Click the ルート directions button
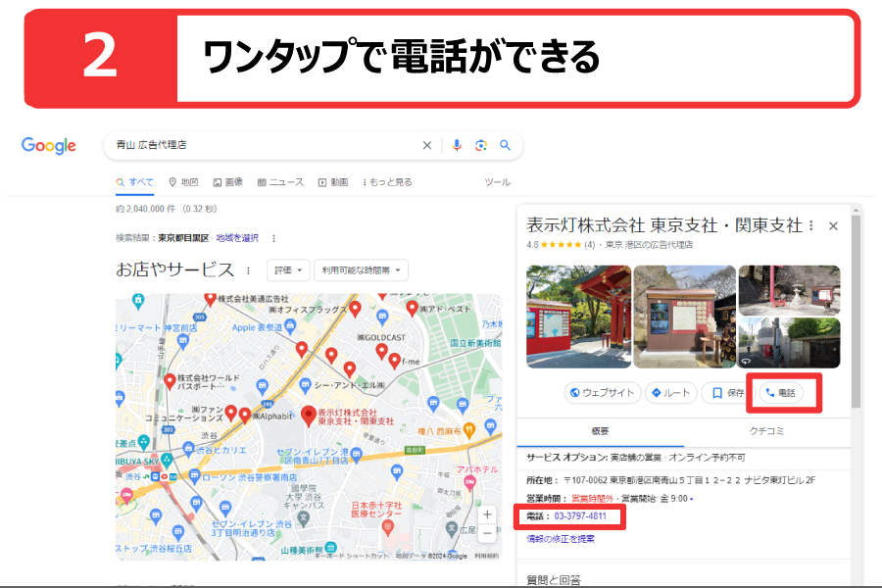The image size is (882, 588). pos(671,393)
